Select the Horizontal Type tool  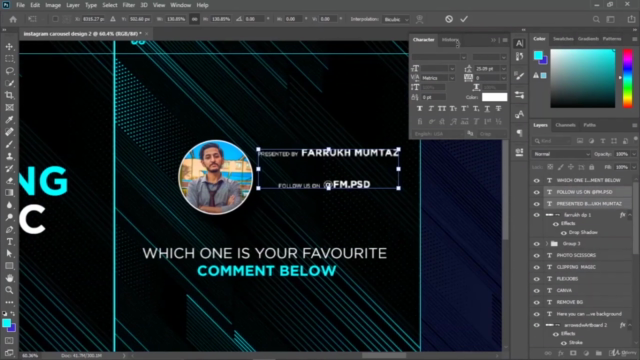pos(9,242)
